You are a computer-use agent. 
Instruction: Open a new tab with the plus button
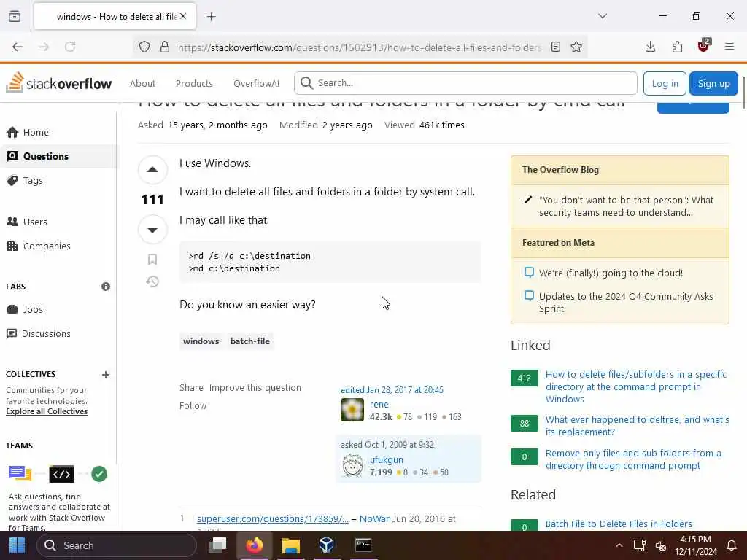tap(212, 17)
